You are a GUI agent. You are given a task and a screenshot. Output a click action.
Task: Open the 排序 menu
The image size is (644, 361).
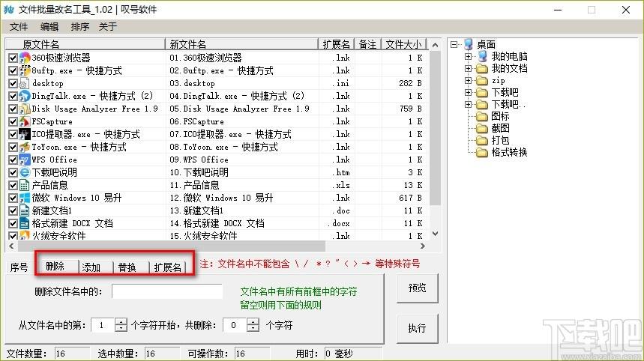(79, 27)
